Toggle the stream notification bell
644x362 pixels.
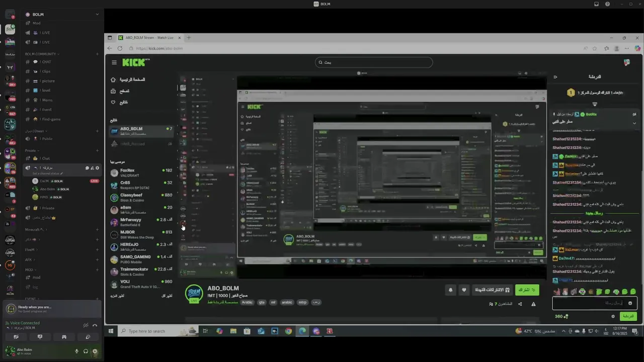tap(450, 290)
